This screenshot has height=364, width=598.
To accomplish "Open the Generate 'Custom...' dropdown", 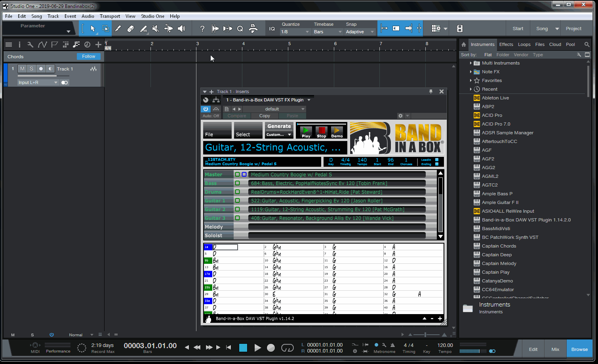I will click(x=279, y=135).
